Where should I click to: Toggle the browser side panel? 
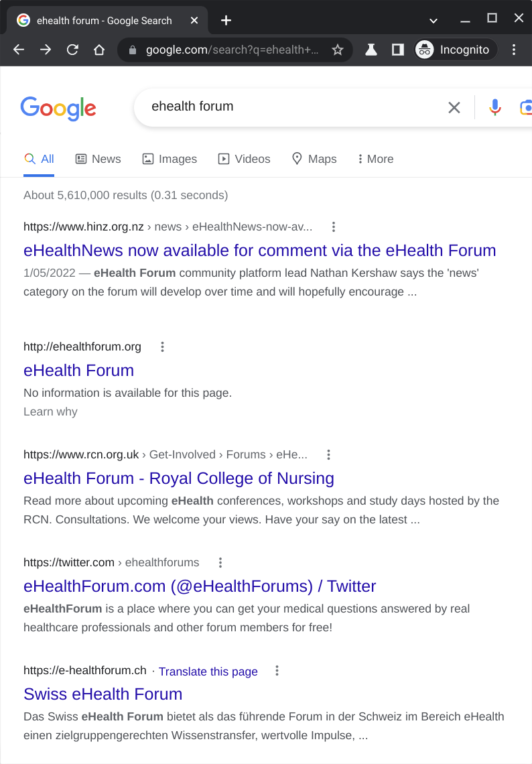point(398,50)
